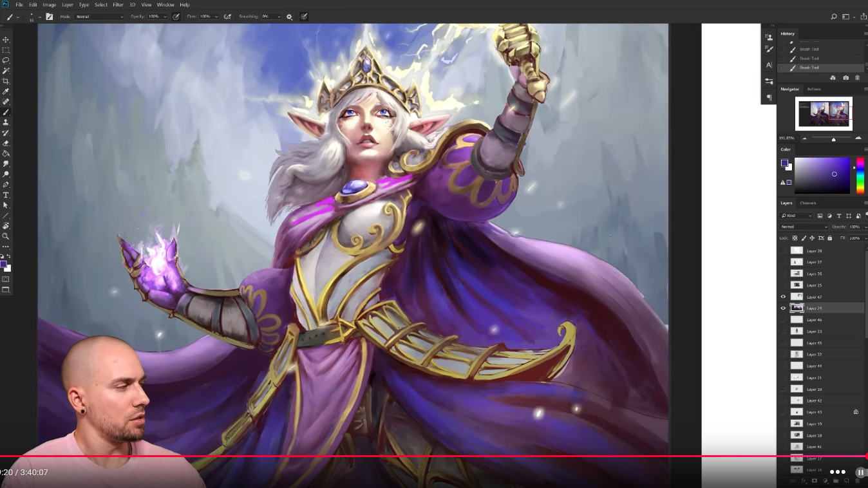
Task: Open layer filter Kind dropdown
Action: [x=796, y=216]
